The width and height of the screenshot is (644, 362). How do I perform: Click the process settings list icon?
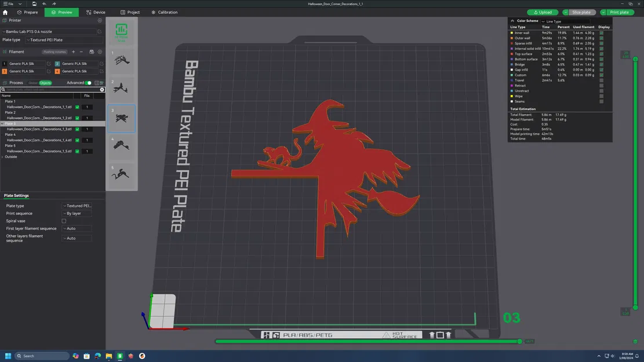97,83
